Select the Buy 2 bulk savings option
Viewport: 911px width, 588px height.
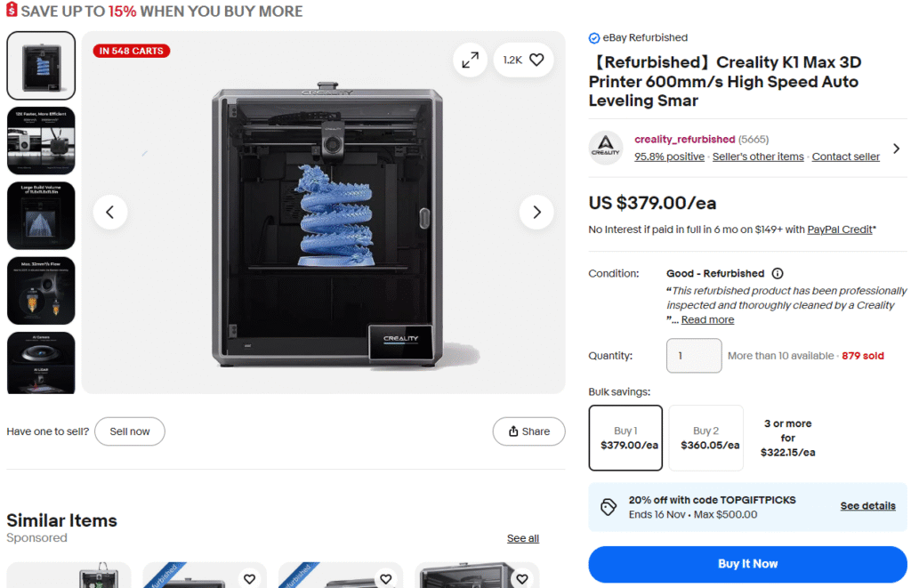pyautogui.click(x=705, y=438)
